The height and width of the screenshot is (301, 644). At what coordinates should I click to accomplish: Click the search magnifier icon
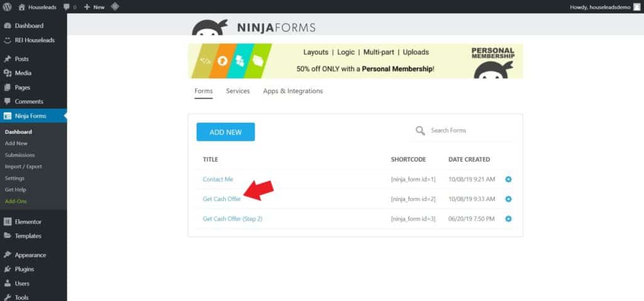420,131
